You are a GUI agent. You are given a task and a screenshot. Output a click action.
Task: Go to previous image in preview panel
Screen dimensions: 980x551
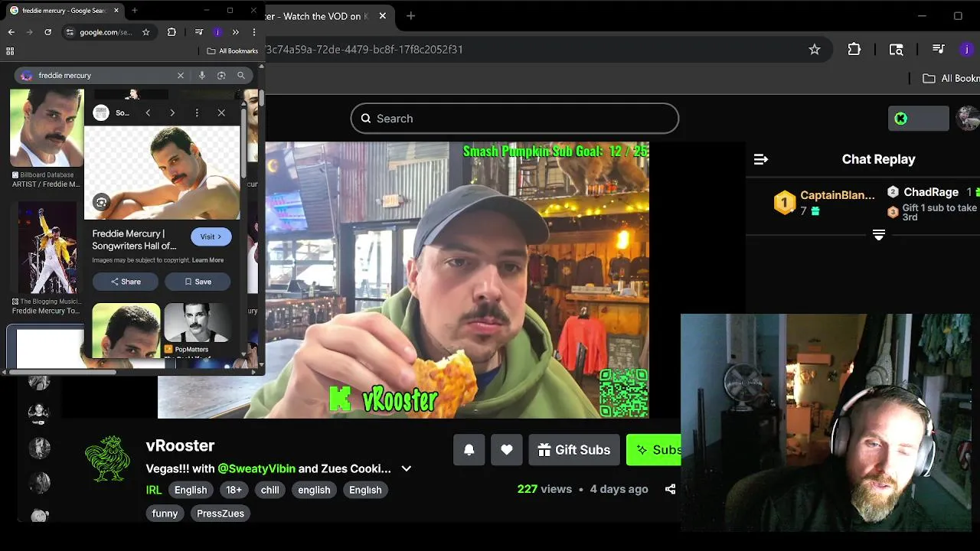[x=148, y=113]
